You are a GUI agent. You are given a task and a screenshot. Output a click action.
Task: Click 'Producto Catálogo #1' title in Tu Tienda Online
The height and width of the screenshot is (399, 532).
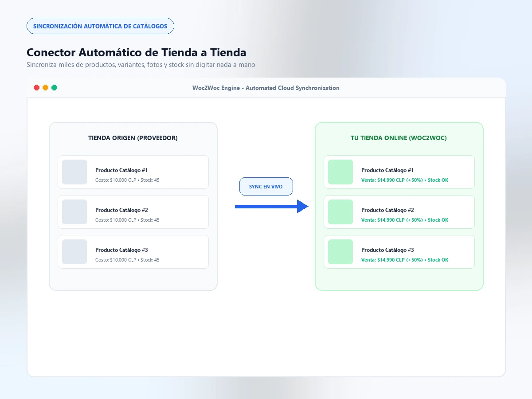(387, 170)
